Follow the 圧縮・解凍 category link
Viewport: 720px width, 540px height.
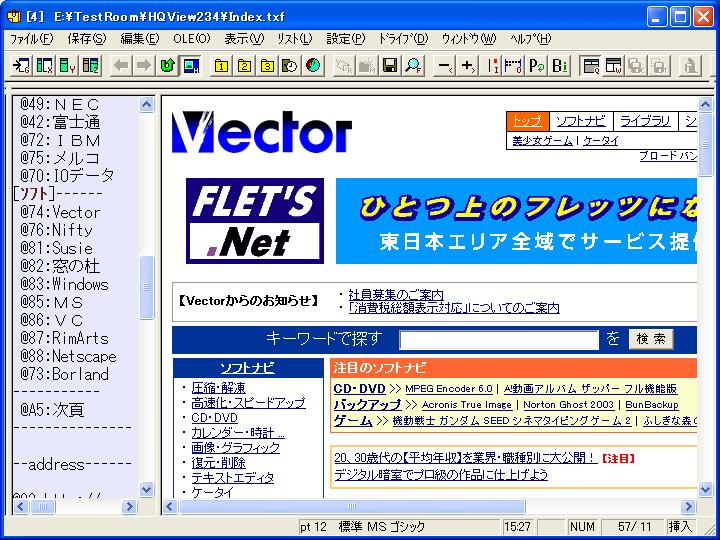click(x=219, y=388)
